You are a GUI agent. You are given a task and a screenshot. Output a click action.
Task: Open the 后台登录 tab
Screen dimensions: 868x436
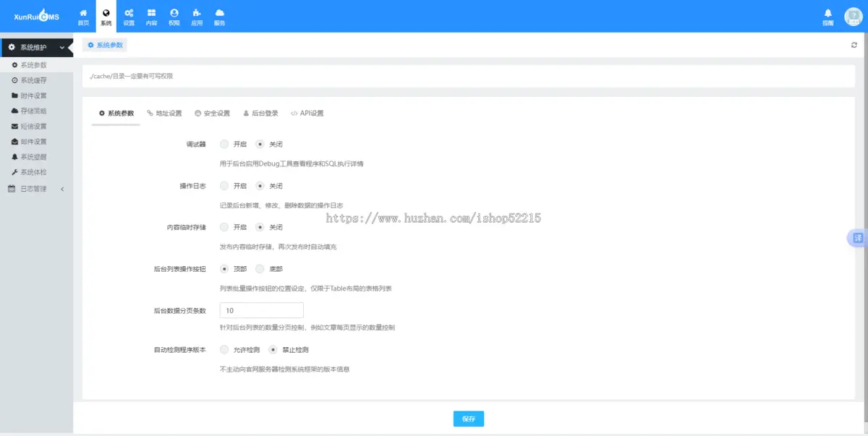coord(265,113)
